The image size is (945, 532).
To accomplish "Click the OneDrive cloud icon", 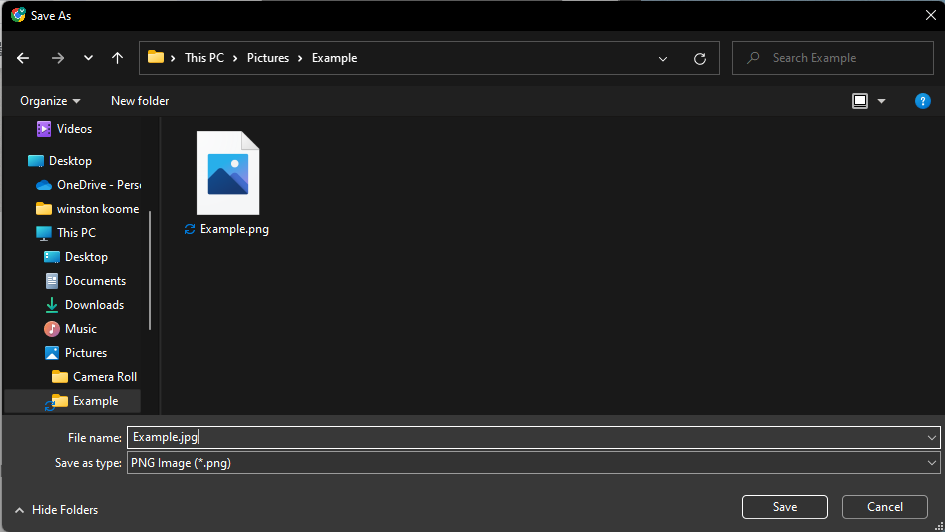I will click(x=43, y=185).
